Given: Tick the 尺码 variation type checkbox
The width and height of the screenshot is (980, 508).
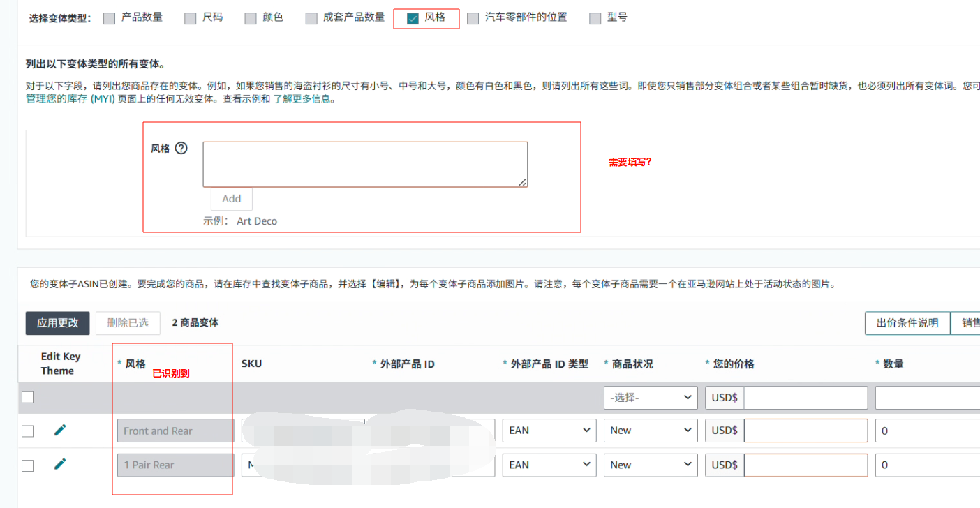Looking at the screenshot, I should [x=190, y=18].
